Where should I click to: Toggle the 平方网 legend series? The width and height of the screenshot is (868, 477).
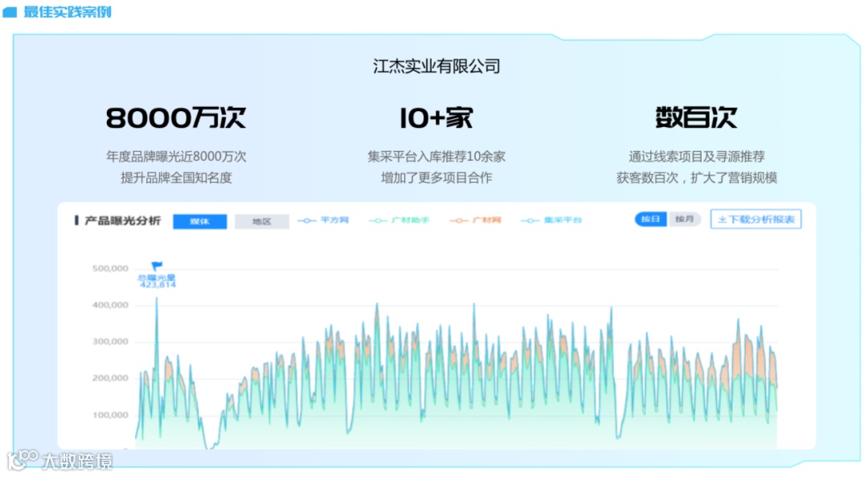323,220
